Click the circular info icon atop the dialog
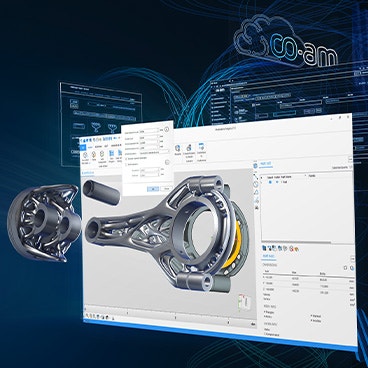The height and width of the screenshot is (368, 368). pos(167,129)
